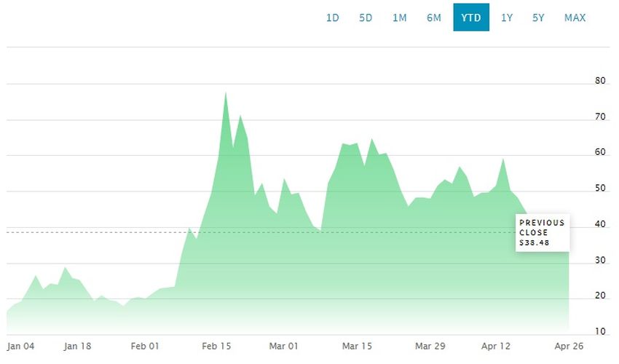Show the 1M price history
619x364 pixels.
[400, 17]
